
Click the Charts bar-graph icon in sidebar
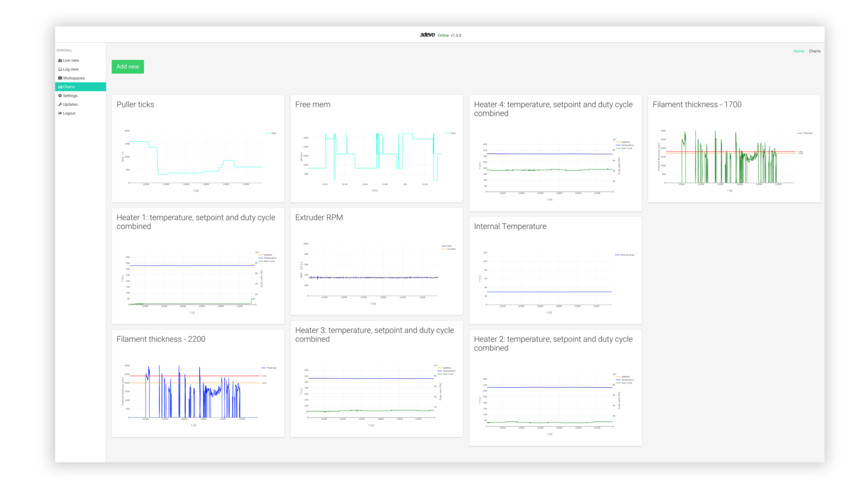(x=60, y=87)
